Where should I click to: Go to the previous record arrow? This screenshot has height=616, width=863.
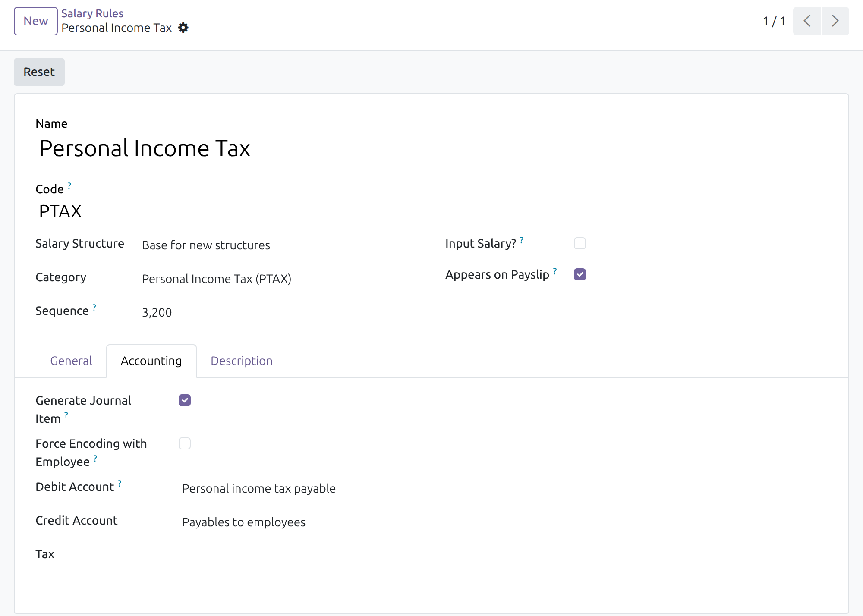(807, 21)
